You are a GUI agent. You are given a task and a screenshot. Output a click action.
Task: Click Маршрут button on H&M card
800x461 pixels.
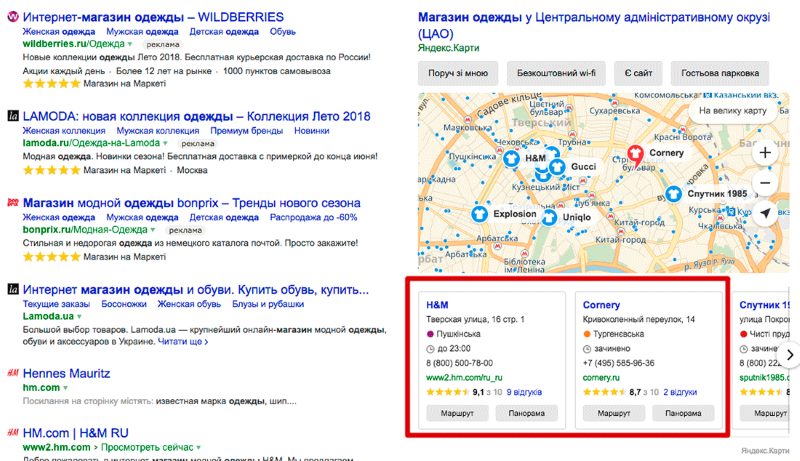coord(457,413)
